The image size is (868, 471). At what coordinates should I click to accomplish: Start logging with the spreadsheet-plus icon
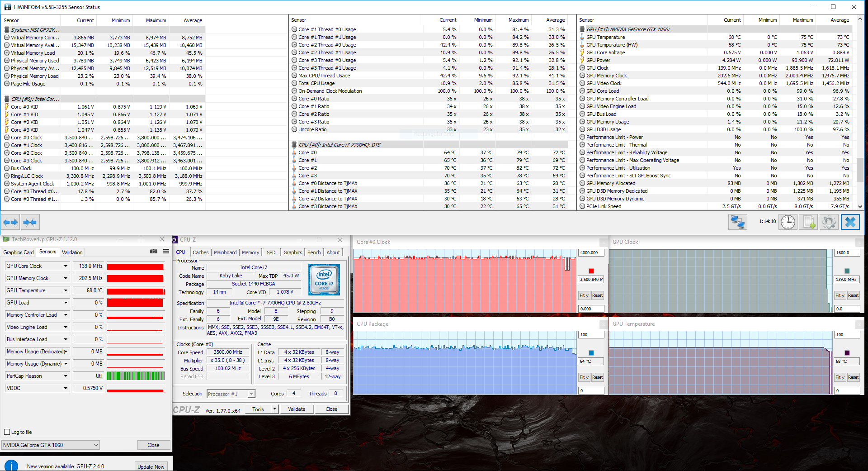tap(808, 222)
